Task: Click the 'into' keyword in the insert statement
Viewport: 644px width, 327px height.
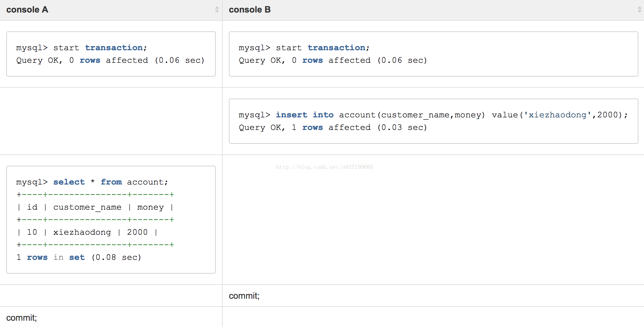Action: click(323, 115)
